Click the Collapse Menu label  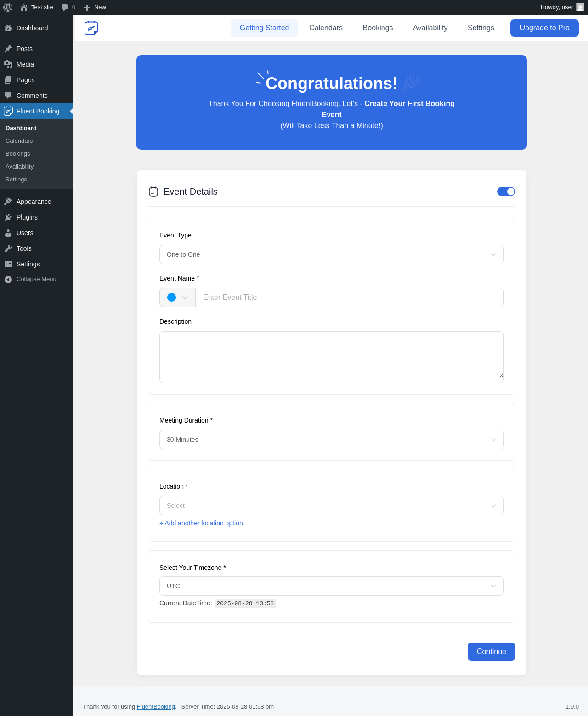[36, 279]
